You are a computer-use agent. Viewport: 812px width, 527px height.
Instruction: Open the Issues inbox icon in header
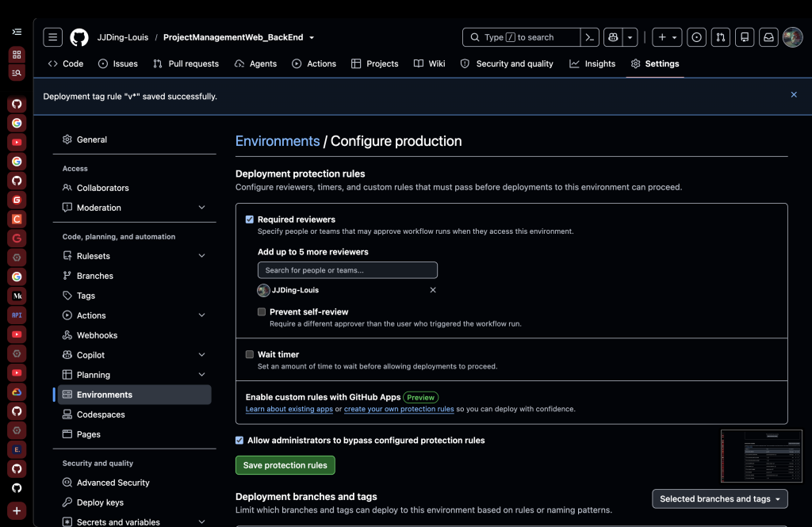click(696, 37)
